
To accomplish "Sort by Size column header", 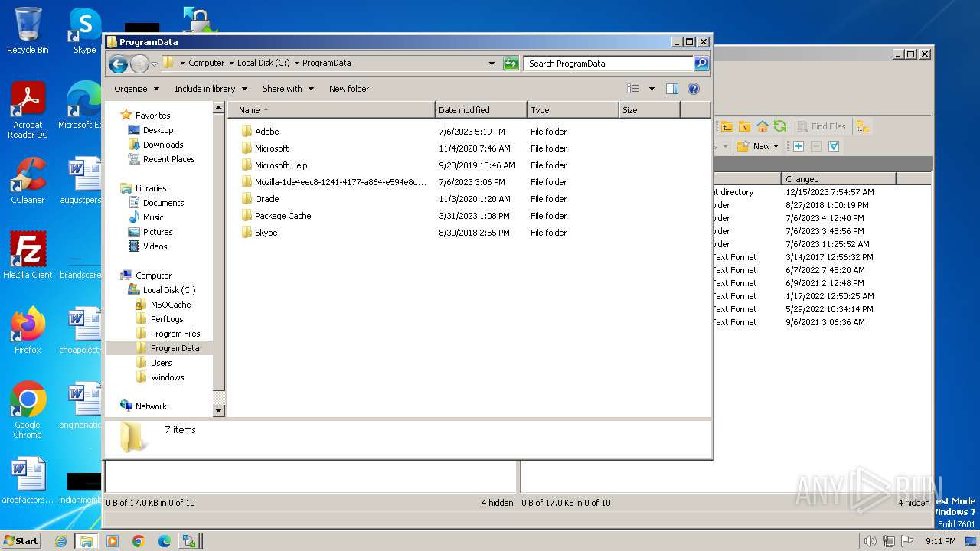I will click(649, 110).
